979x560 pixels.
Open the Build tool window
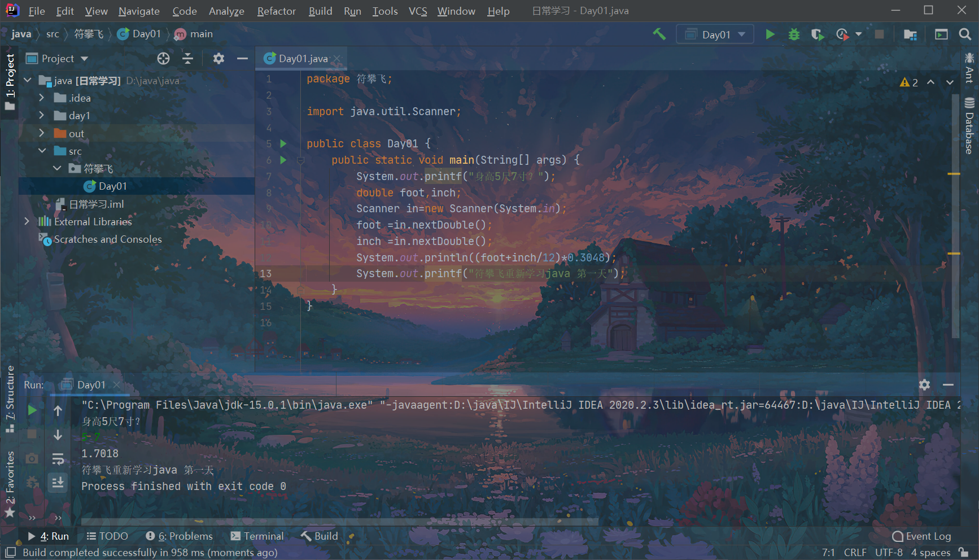pos(320,536)
